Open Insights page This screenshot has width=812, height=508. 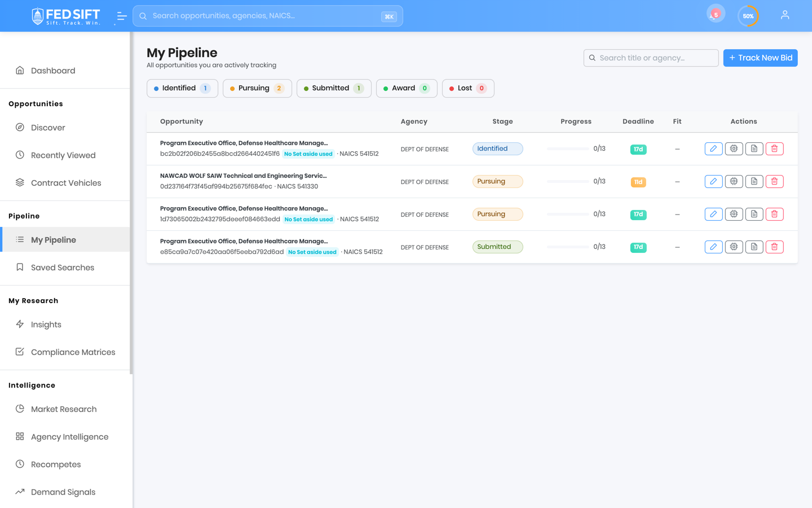(65, 325)
